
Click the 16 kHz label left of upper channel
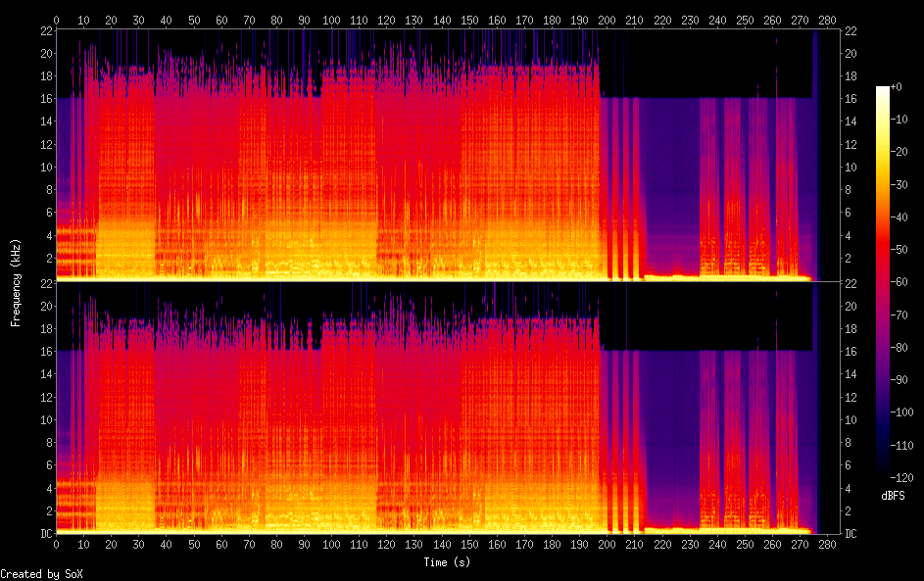pos(46,99)
